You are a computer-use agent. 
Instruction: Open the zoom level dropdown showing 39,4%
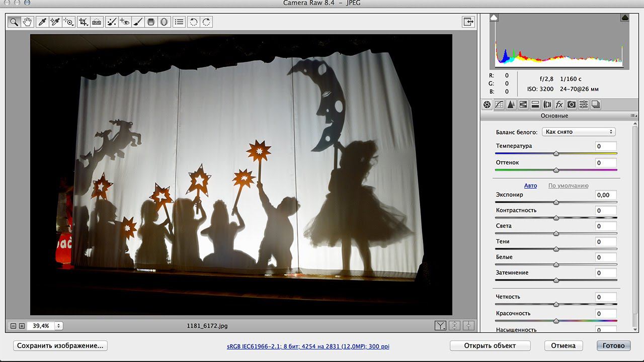click(x=58, y=326)
